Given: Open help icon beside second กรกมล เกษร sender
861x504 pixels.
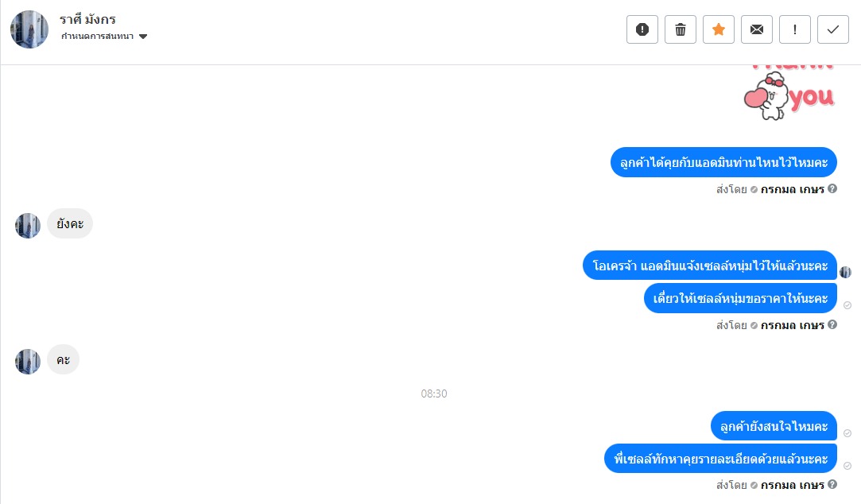Looking at the screenshot, I should (x=832, y=324).
